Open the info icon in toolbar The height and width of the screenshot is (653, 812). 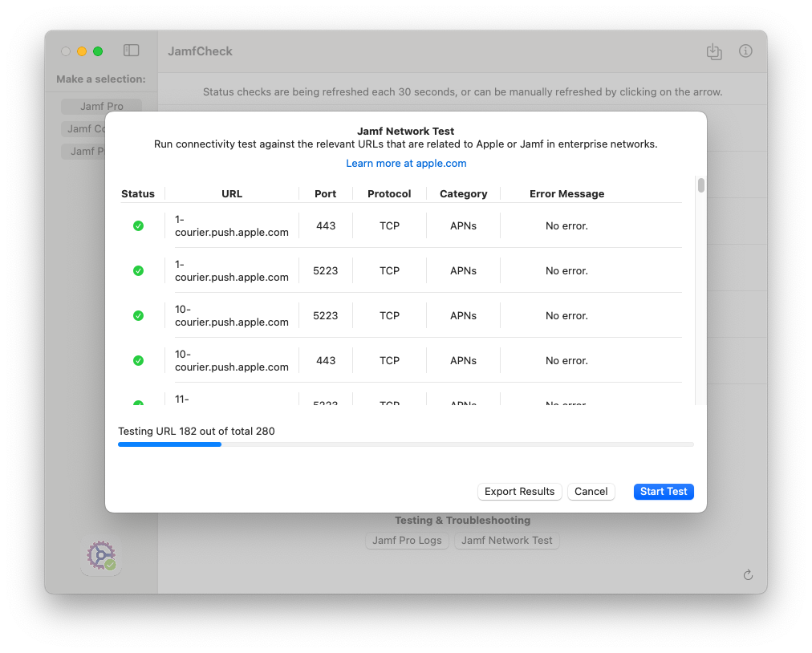[x=745, y=51]
